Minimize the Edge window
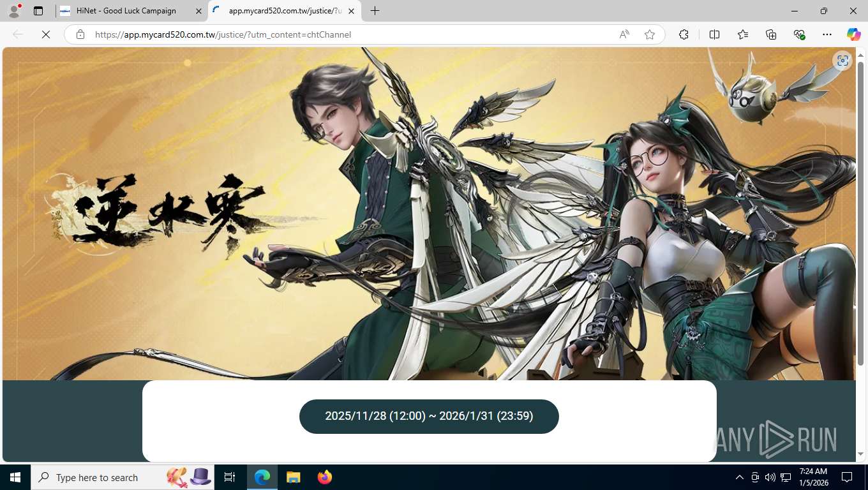This screenshot has height=490, width=868. pyautogui.click(x=795, y=11)
